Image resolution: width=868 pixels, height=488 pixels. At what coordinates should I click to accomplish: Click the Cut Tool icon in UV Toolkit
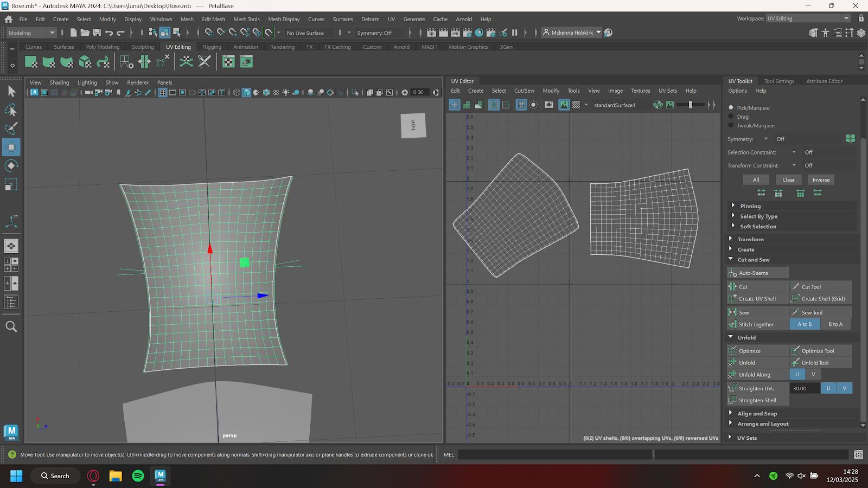795,287
